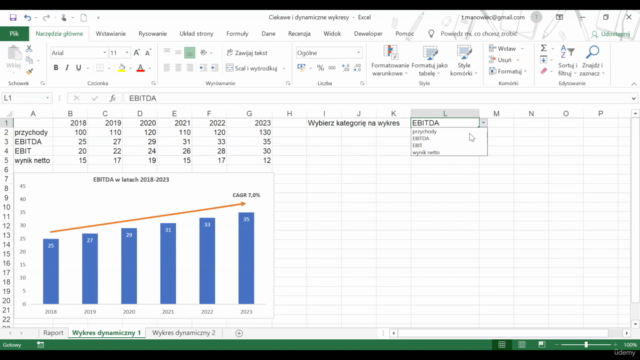The height and width of the screenshot is (360, 640).
Task: Open the Ogólne number format dropdown
Action: [358, 53]
